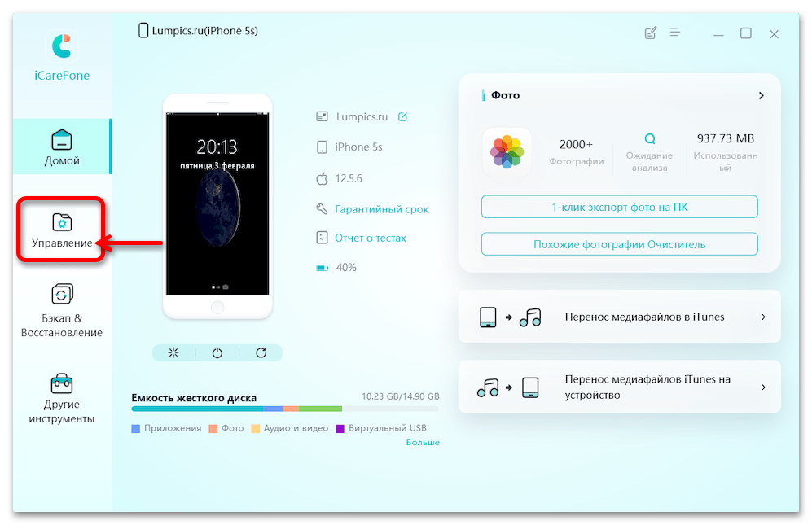Show more storage details via Больше
This screenshot has height=525, width=812.
pos(423,443)
